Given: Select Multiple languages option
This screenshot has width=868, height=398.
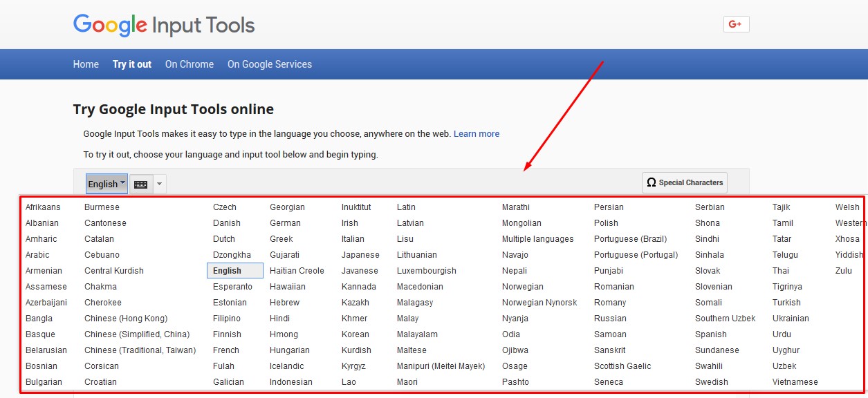Looking at the screenshot, I should coord(538,239).
